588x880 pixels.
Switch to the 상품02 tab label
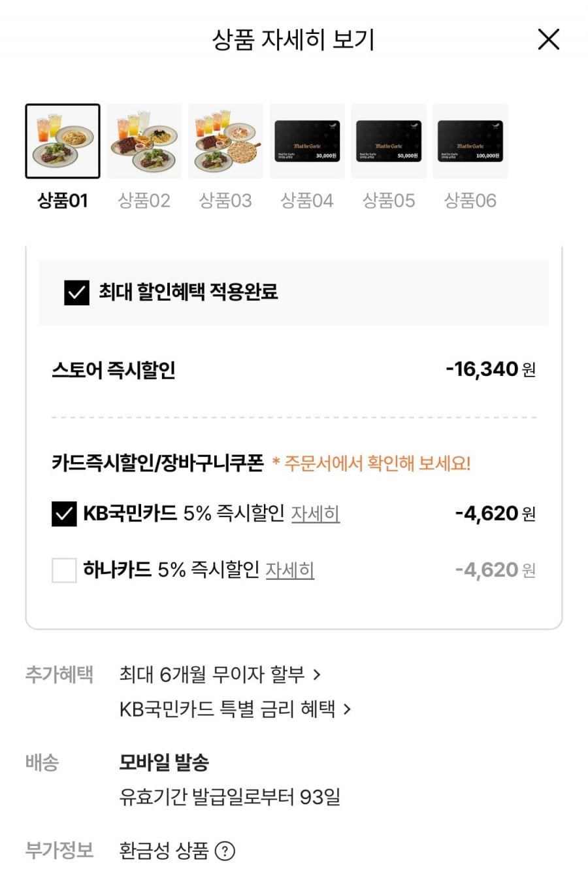144,201
